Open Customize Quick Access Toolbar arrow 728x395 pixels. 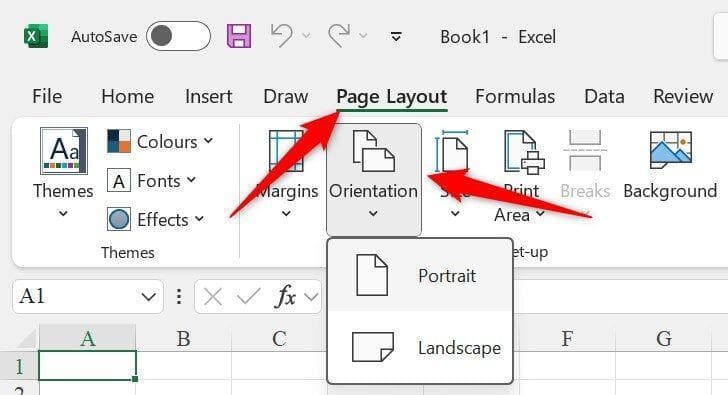[396, 36]
